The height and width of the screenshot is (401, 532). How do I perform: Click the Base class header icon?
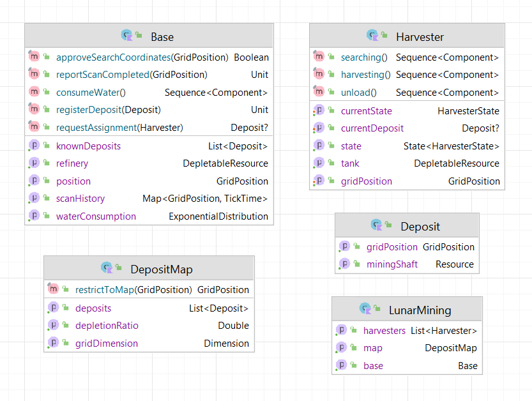(127, 35)
